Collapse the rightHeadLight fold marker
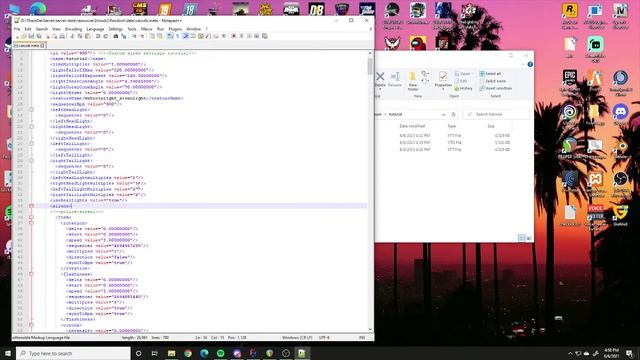Viewport: 640px width, 360px height. coord(31,127)
